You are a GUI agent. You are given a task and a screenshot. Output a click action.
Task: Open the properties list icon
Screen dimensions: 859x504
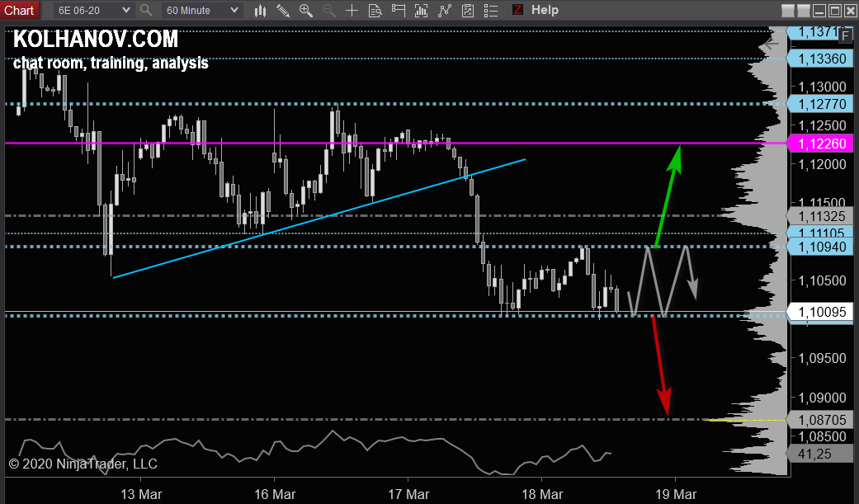pyautogui.click(x=491, y=11)
